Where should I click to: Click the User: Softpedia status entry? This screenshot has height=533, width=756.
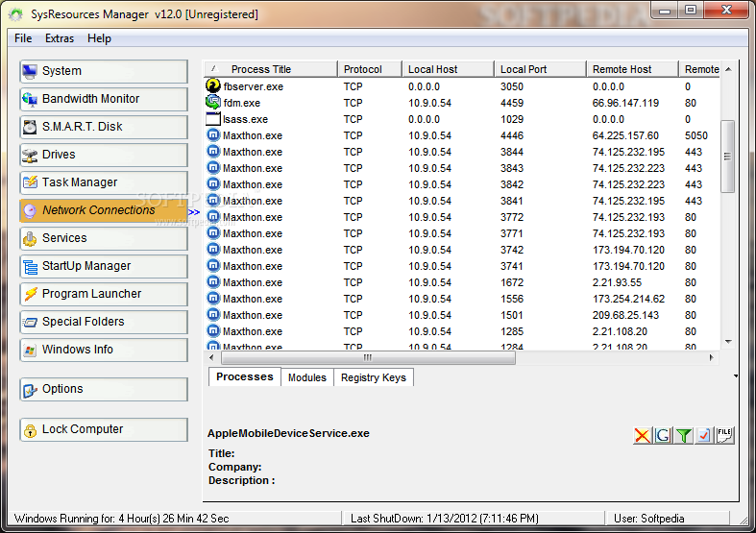pyautogui.click(x=648, y=519)
